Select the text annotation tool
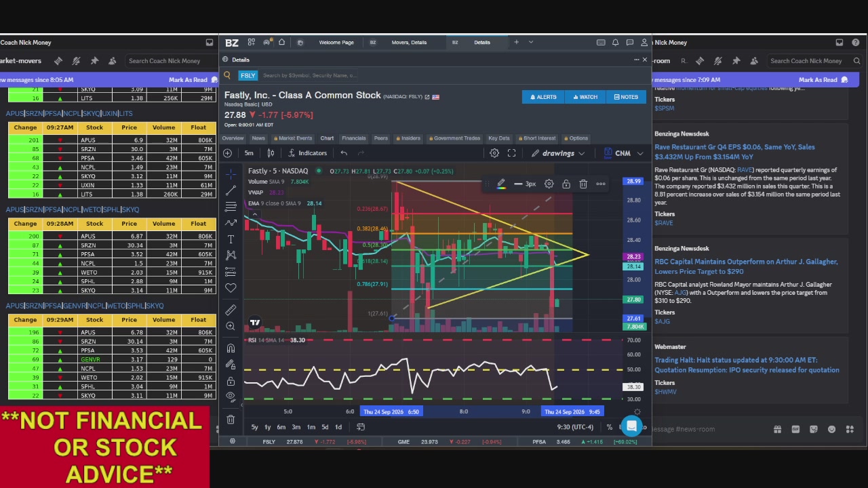Screen dimensions: 868x488 click(231, 239)
